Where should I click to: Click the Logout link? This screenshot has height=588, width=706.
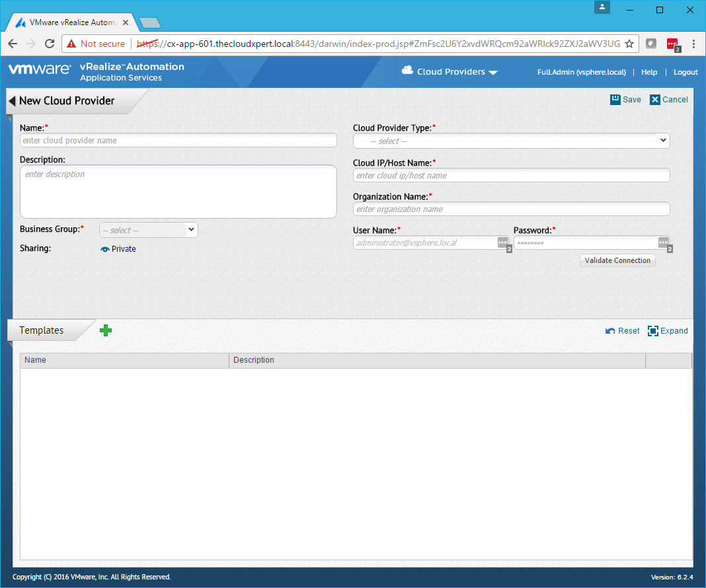pyautogui.click(x=686, y=72)
